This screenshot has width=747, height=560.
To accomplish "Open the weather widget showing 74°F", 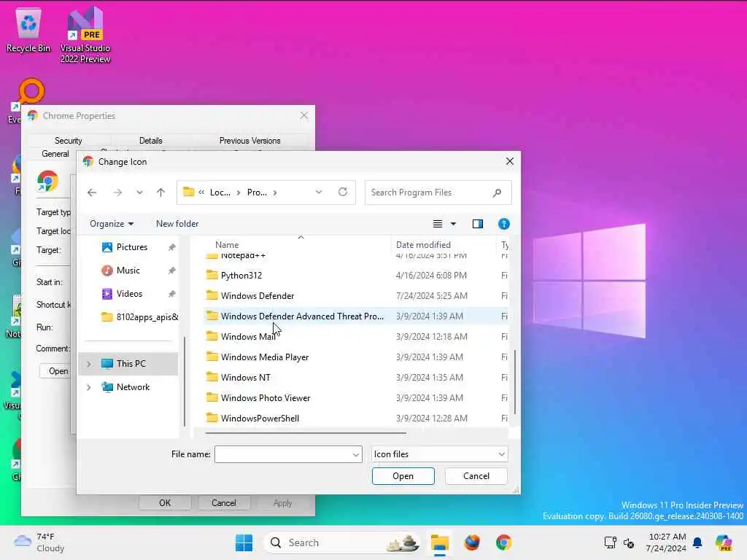I will 39,542.
